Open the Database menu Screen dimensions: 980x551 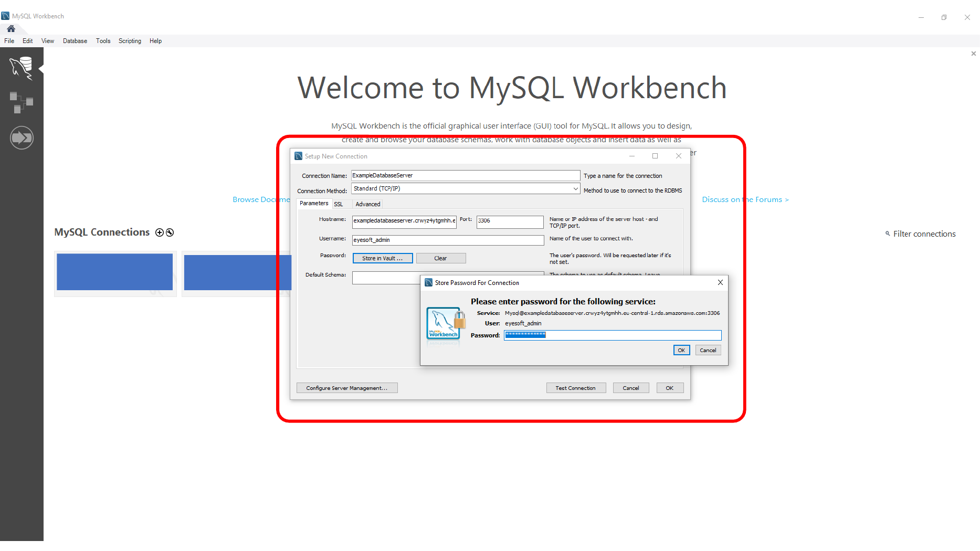click(x=75, y=41)
